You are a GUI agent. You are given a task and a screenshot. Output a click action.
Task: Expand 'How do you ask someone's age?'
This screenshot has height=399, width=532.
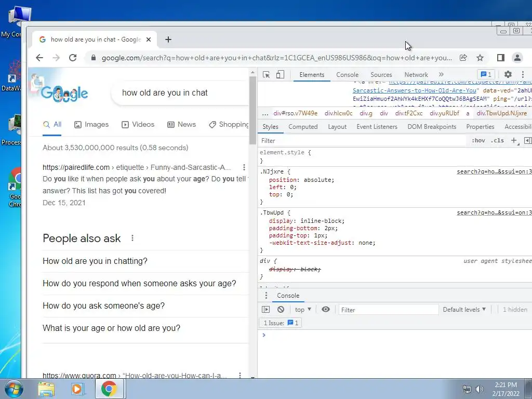[146, 306]
